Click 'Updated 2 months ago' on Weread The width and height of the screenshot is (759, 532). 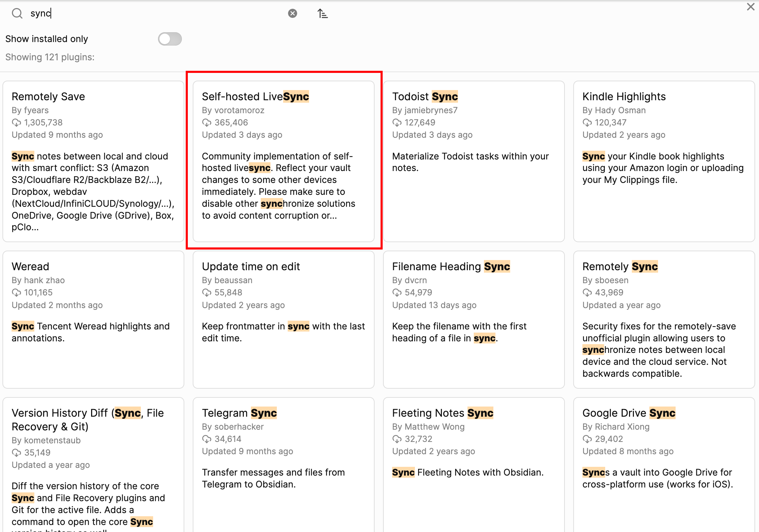[57, 305]
